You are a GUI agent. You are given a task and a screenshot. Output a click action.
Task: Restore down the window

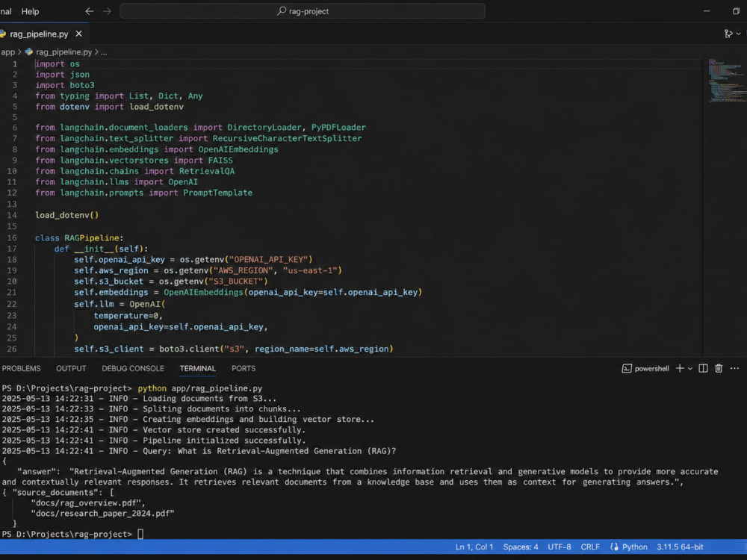(x=736, y=11)
